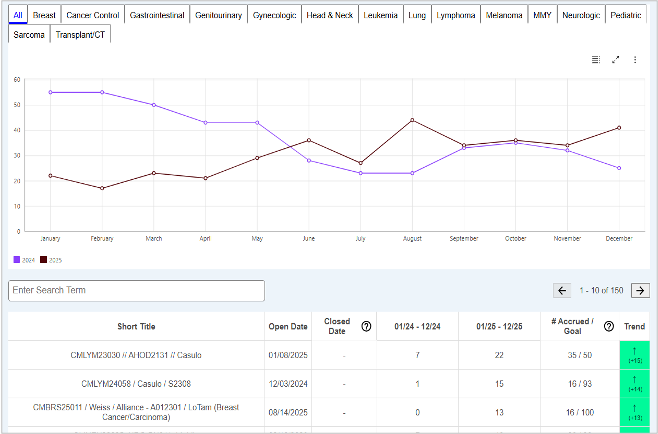Open the Head & Neck tab
The image size is (658, 434).
(x=330, y=15)
